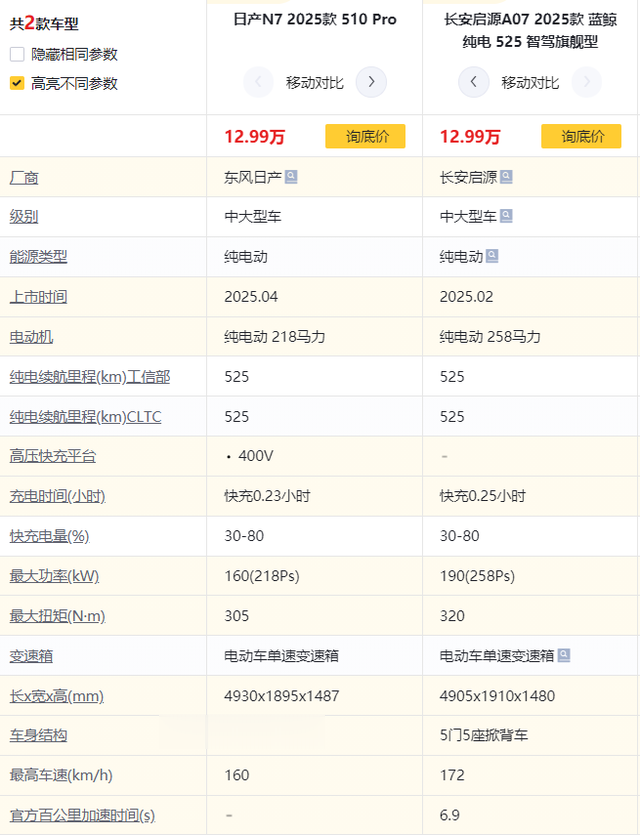Click 160(218Ps) power value
This screenshot has width=640, height=835.
[x=262, y=576]
